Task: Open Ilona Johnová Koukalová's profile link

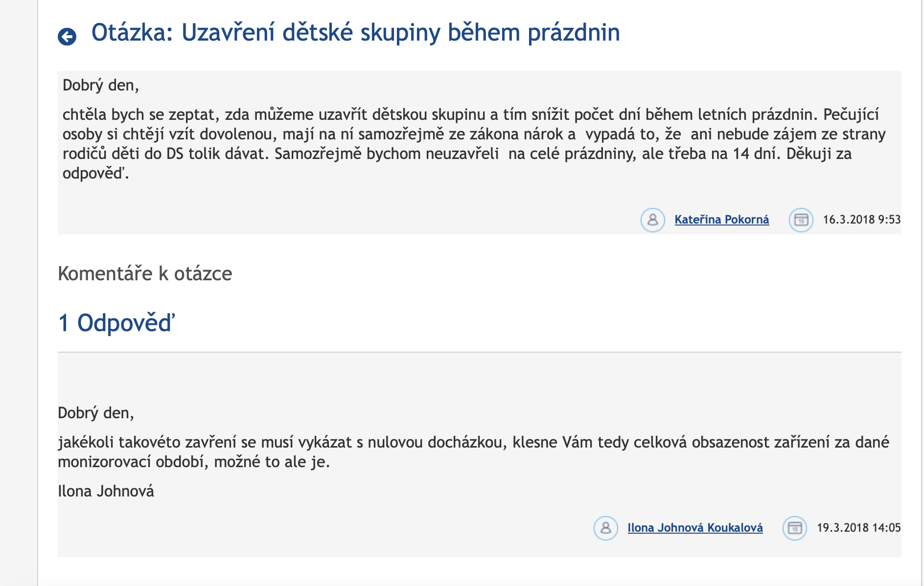Action: pyautogui.click(x=695, y=528)
